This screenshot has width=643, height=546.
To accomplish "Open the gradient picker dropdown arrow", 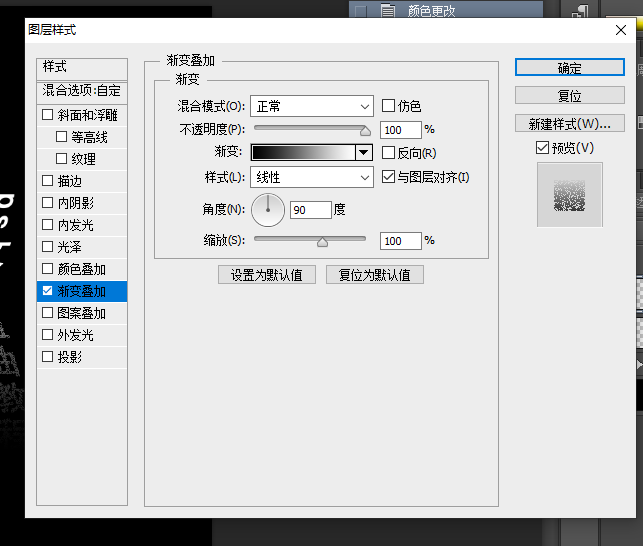I will click(363, 153).
